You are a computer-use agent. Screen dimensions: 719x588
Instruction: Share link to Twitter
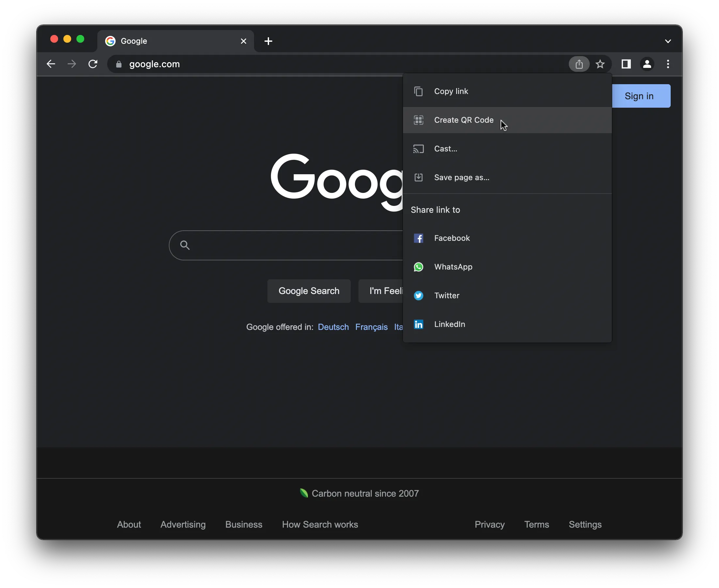(x=507, y=296)
